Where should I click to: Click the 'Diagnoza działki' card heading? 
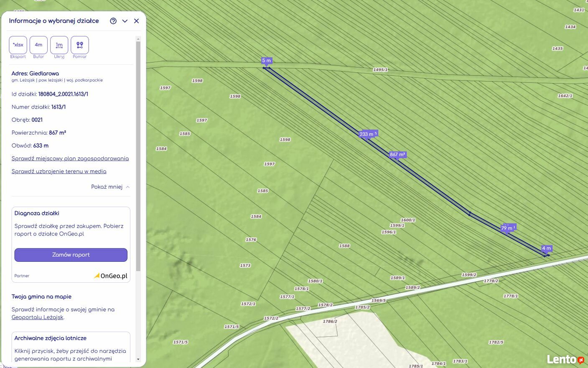click(37, 213)
